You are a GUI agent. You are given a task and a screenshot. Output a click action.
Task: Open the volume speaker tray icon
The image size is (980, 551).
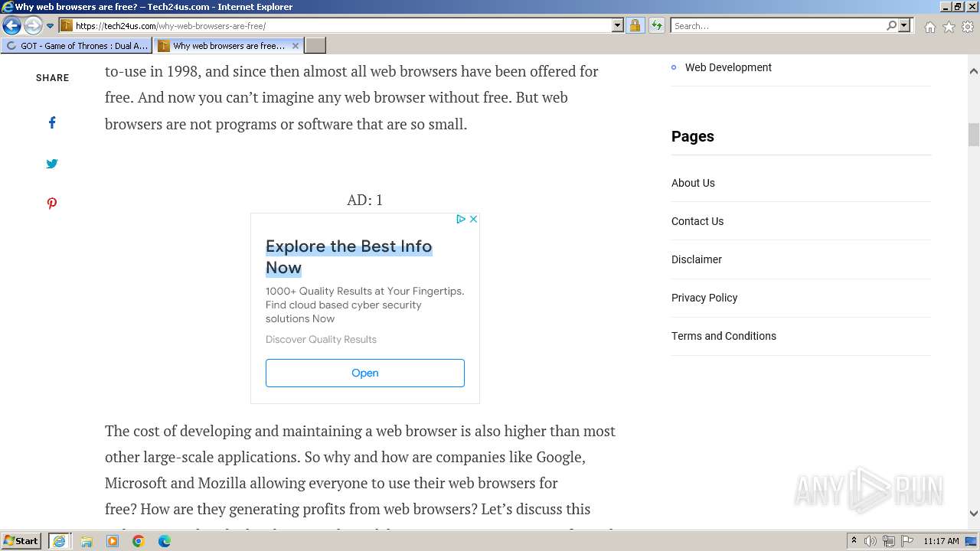871,541
